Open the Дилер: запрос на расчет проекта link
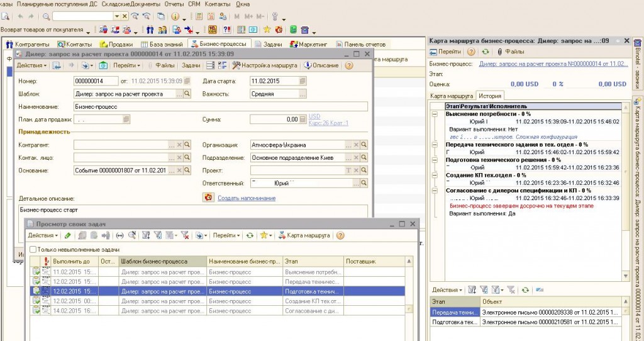 tap(553, 64)
